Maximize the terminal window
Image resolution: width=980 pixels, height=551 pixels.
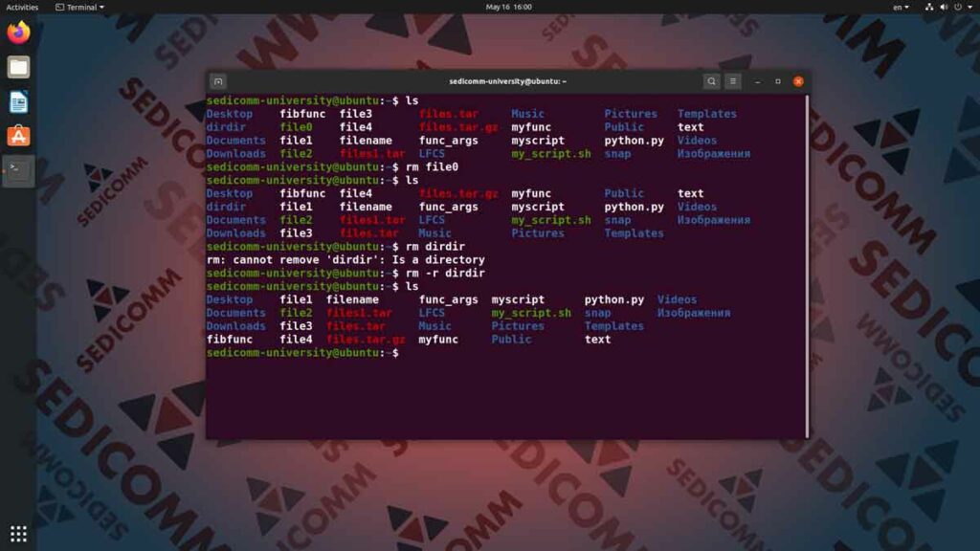(x=777, y=81)
